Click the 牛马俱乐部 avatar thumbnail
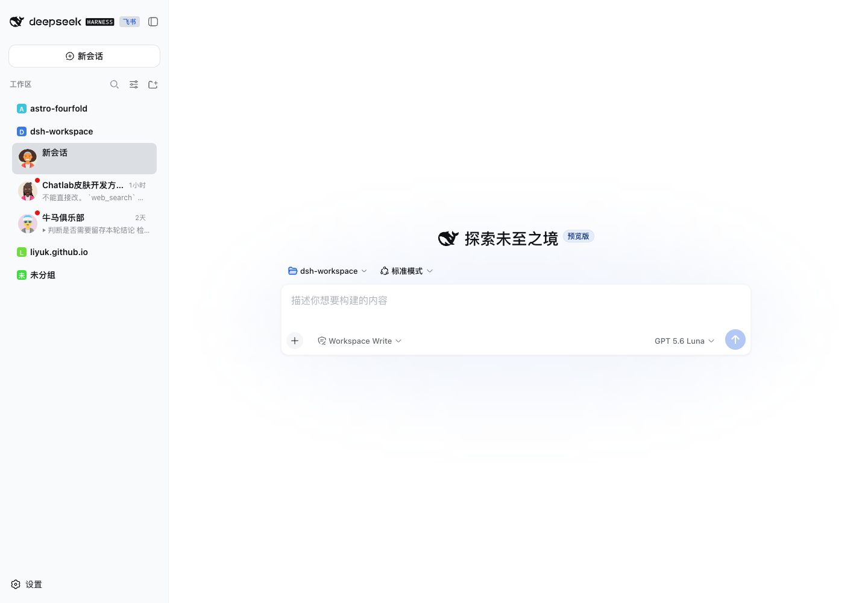This screenshot has width=868, height=603. point(28,224)
